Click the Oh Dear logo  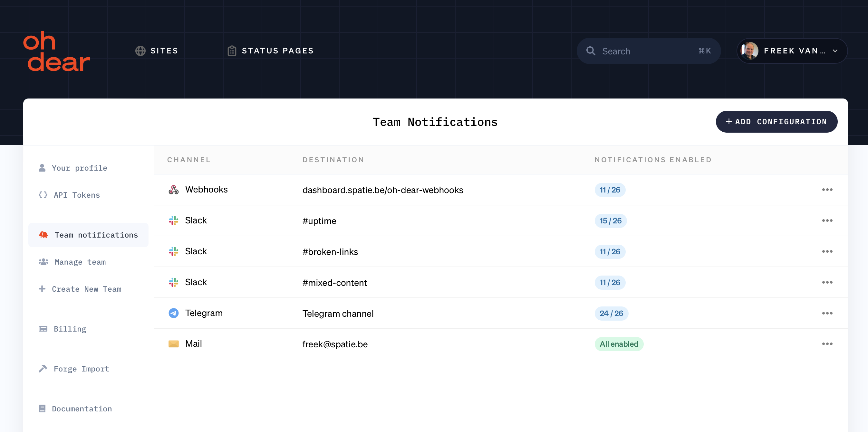(56, 51)
